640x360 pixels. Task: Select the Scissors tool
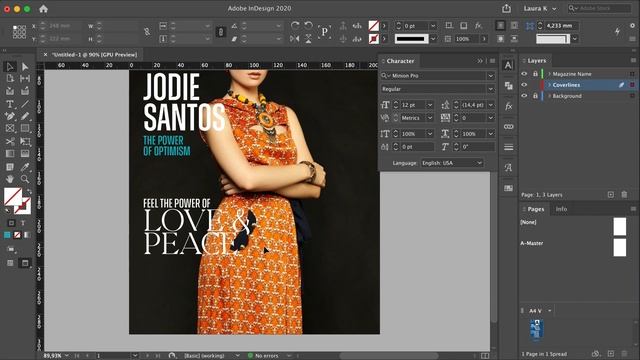coord(10,142)
